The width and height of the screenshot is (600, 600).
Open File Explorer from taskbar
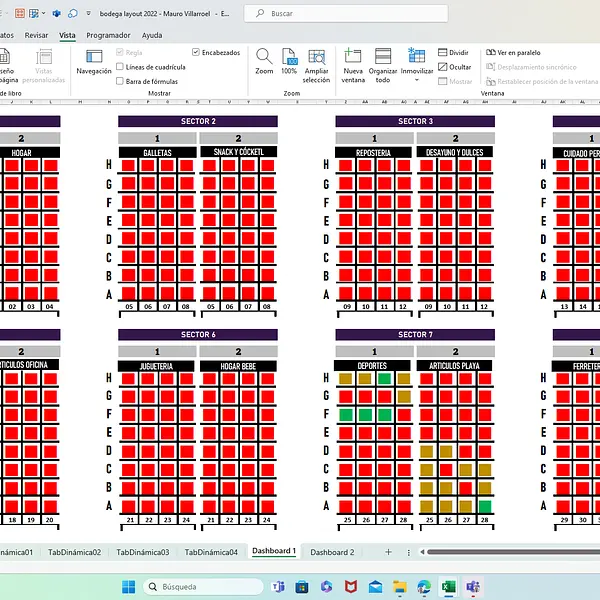400,586
